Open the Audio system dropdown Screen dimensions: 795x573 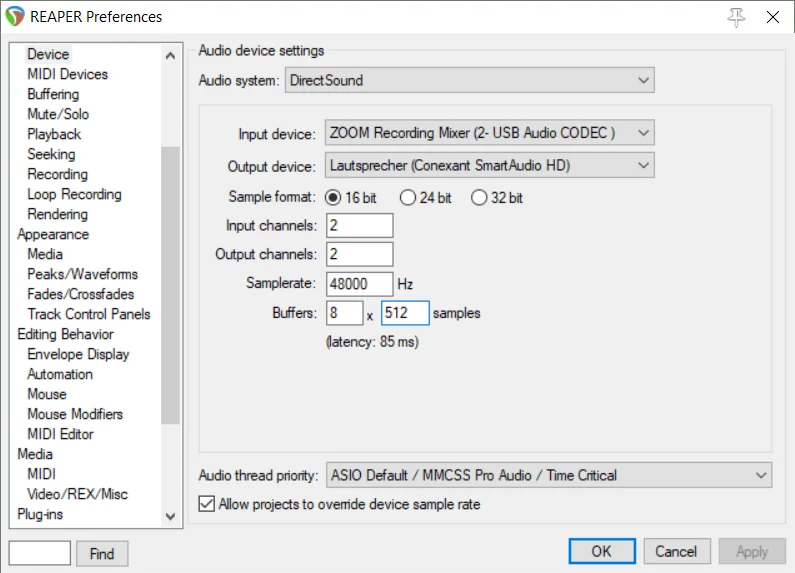(x=469, y=80)
